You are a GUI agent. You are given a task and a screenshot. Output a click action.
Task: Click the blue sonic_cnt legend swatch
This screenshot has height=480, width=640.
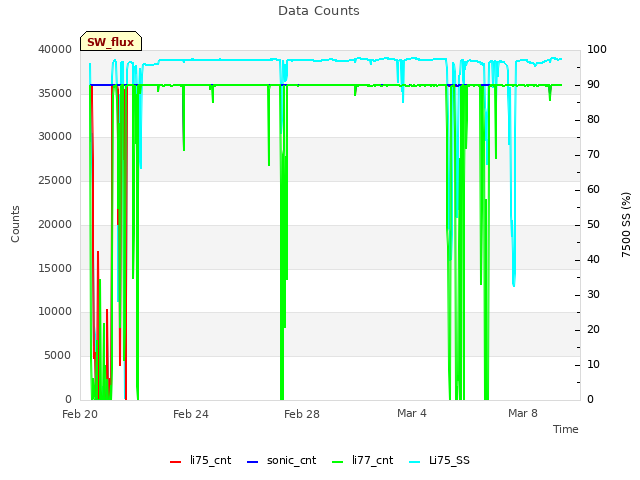point(253,462)
